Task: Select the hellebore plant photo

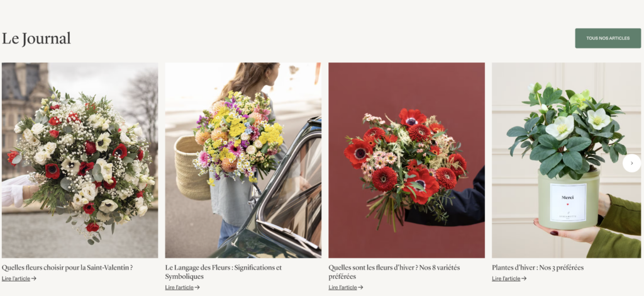Action: (x=567, y=161)
